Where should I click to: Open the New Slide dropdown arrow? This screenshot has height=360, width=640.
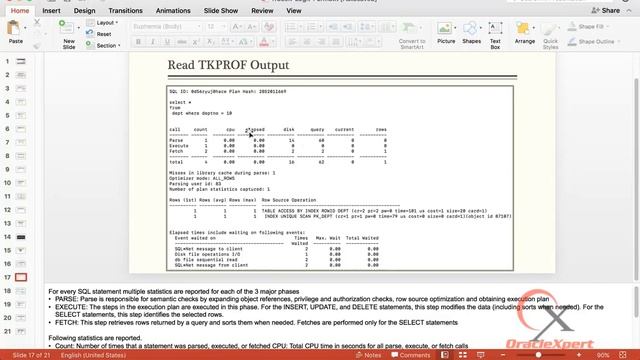point(78,28)
